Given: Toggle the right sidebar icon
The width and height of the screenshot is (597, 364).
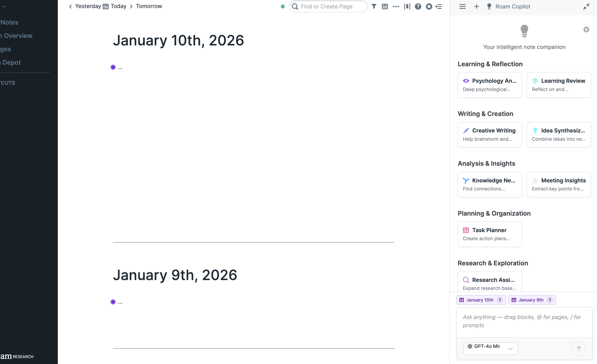Looking at the screenshot, I should 439,6.
